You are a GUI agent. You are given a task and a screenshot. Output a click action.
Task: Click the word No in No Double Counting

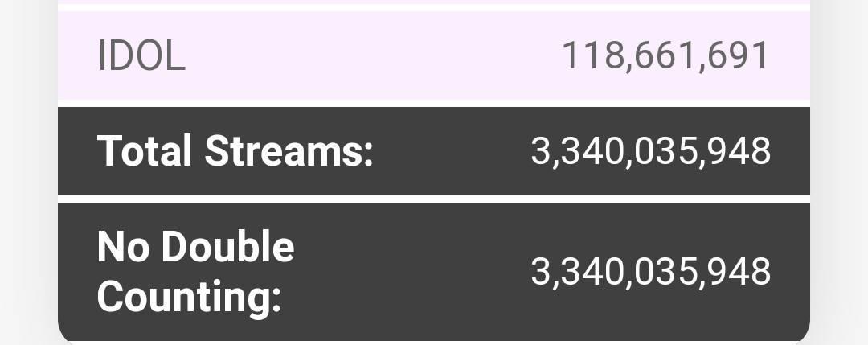click(x=123, y=246)
